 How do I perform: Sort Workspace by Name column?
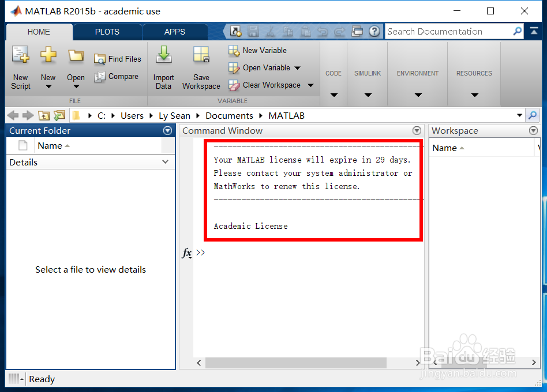[x=481, y=148]
